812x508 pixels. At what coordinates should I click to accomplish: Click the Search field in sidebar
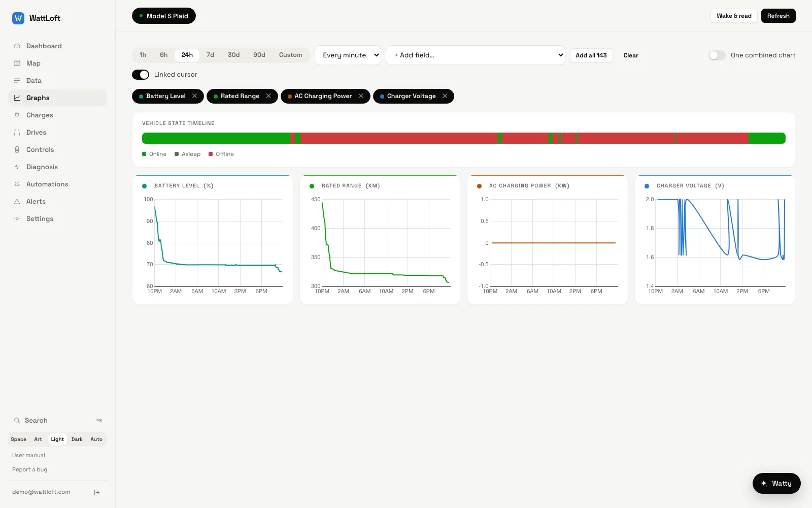(x=57, y=421)
